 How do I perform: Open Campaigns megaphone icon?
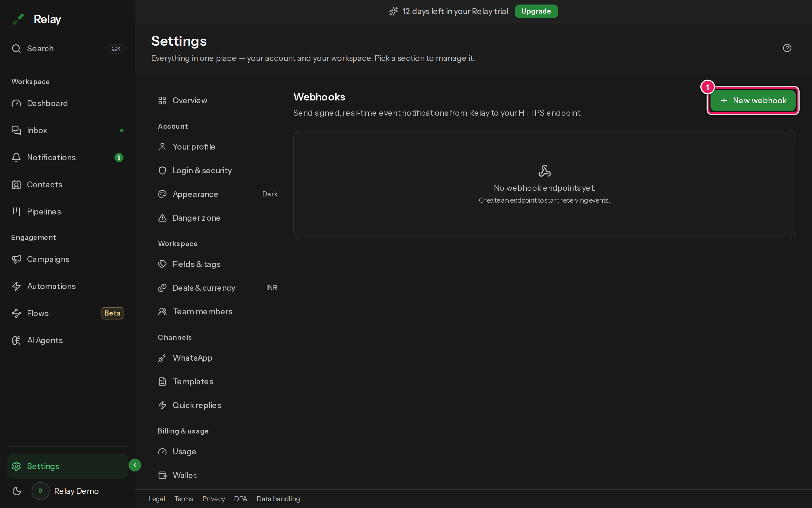[16, 259]
